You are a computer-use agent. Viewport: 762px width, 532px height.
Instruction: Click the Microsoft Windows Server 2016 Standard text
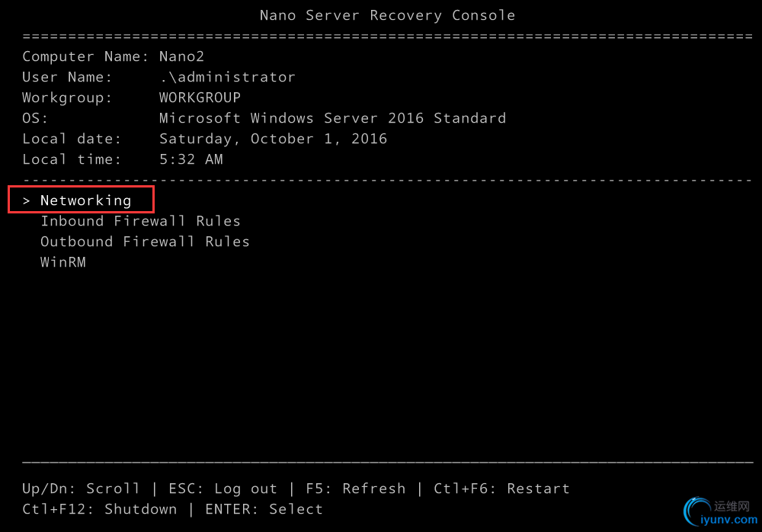332,118
